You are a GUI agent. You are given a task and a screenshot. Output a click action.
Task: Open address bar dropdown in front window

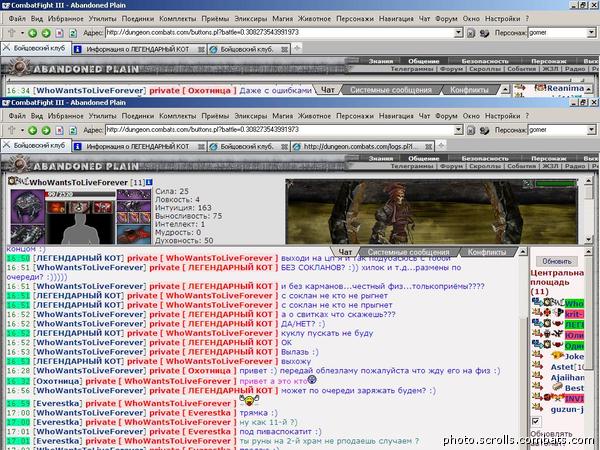click(x=458, y=130)
